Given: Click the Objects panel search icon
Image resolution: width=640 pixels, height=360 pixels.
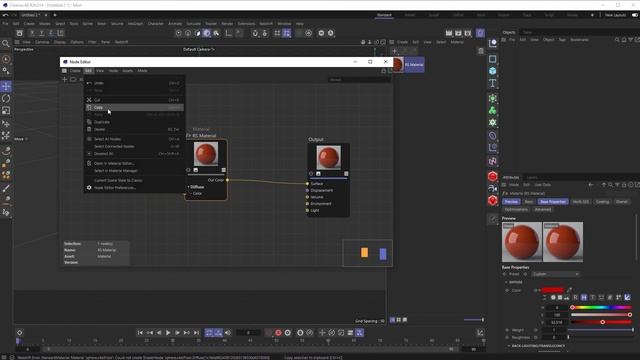Looking at the screenshot, I should click(x=617, y=40).
